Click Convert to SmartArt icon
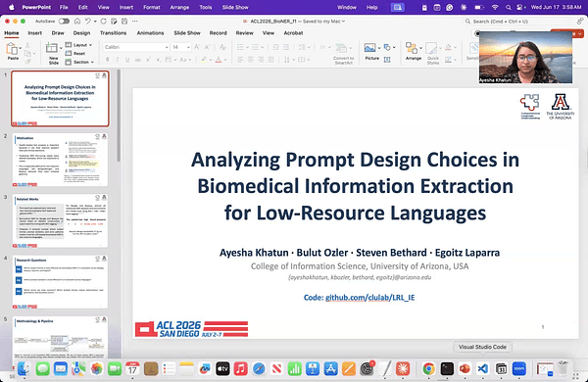This screenshot has height=382, width=588. pos(342,48)
